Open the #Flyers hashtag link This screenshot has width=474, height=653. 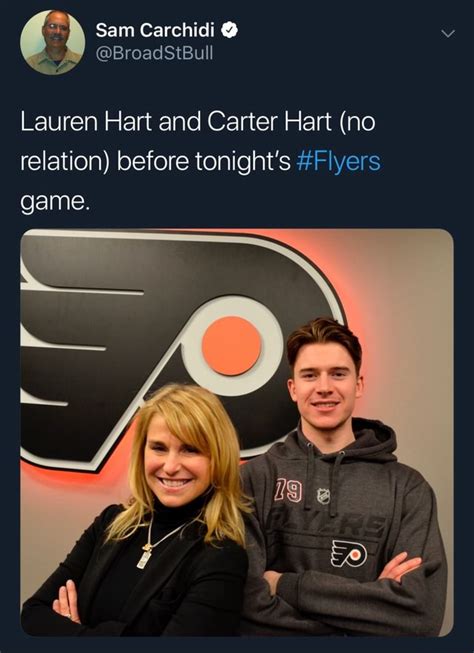pos(338,162)
